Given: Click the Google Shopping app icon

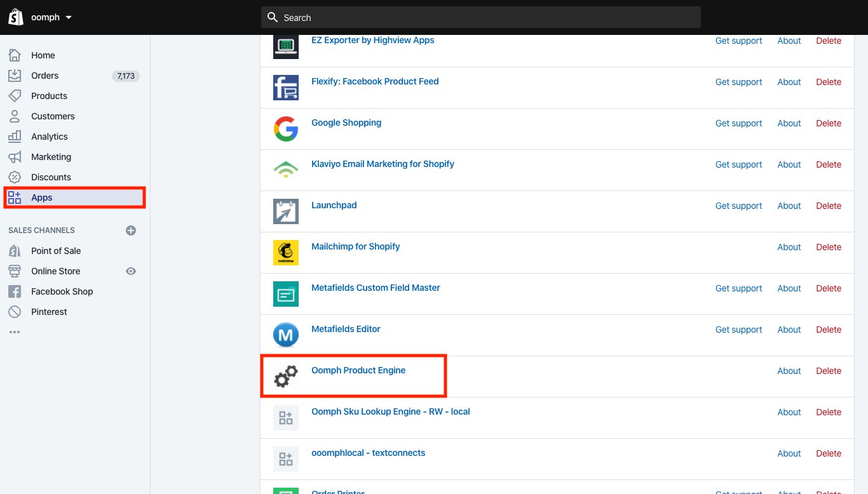Looking at the screenshot, I should tap(286, 129).
